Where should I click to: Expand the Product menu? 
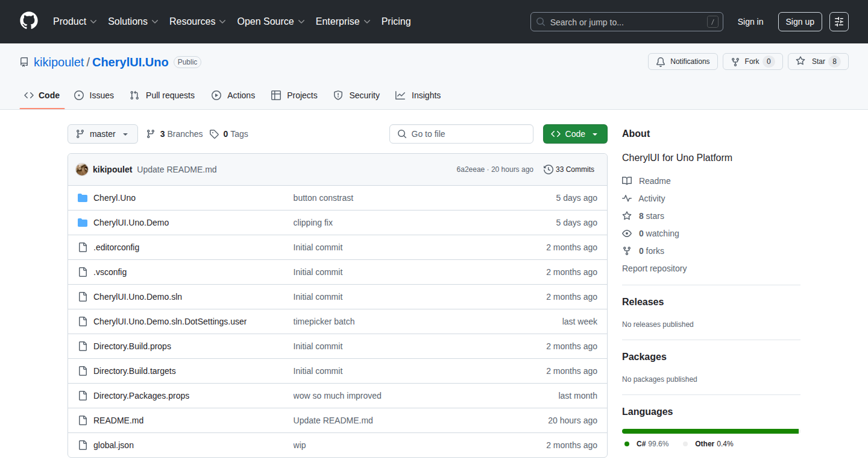[75, 22]
